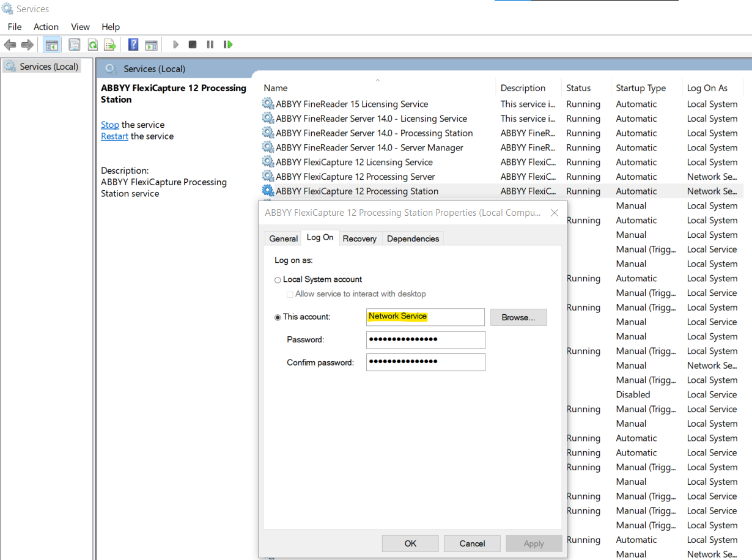752x560 pixels.
Task: Sort by Status column header
Action: point(586,88)
